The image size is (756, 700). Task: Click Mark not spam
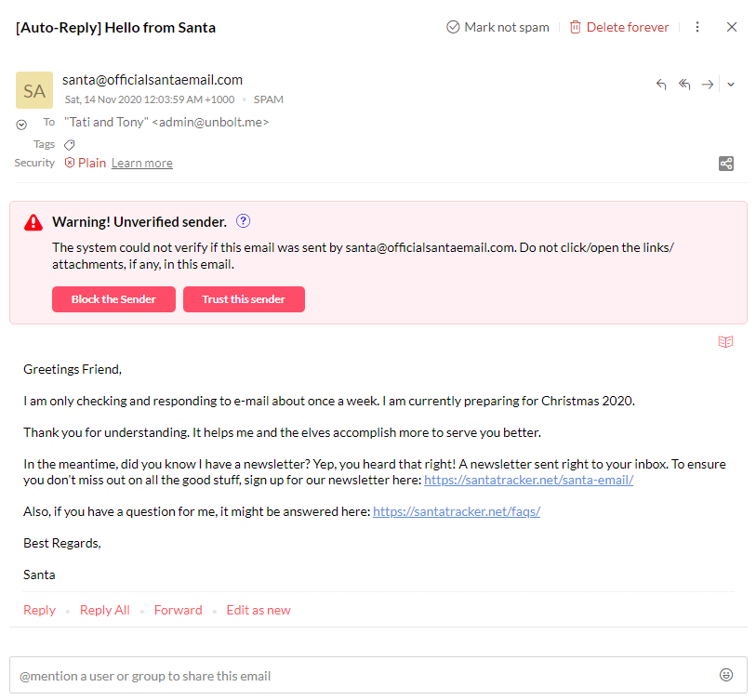click(497, 27)
